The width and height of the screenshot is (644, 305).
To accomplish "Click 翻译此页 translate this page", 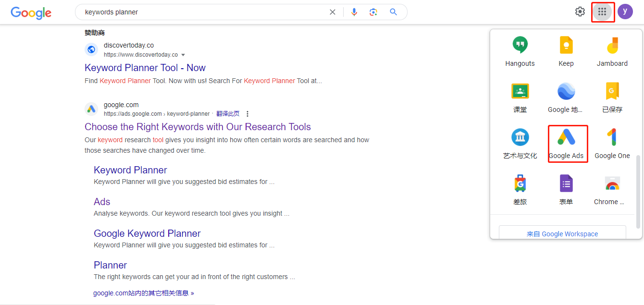I will point(228,114).
